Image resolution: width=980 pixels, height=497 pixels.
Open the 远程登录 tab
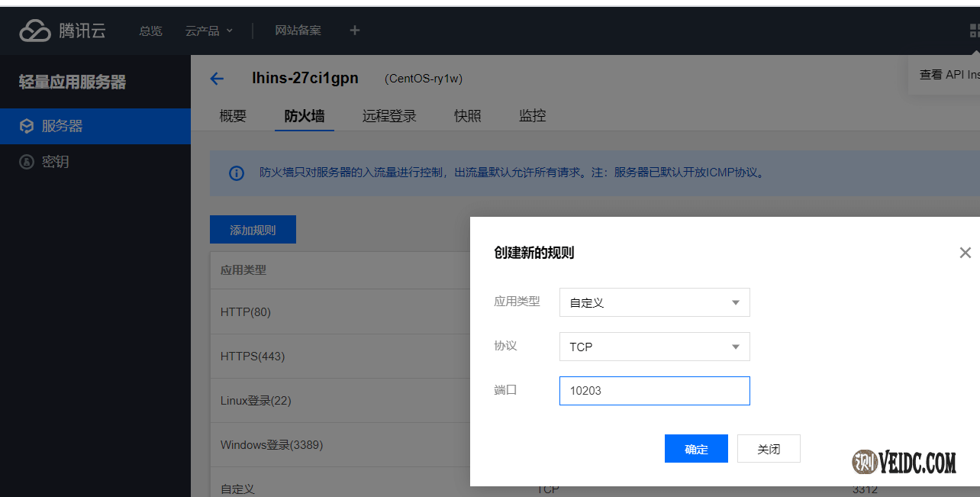(389, 116)
